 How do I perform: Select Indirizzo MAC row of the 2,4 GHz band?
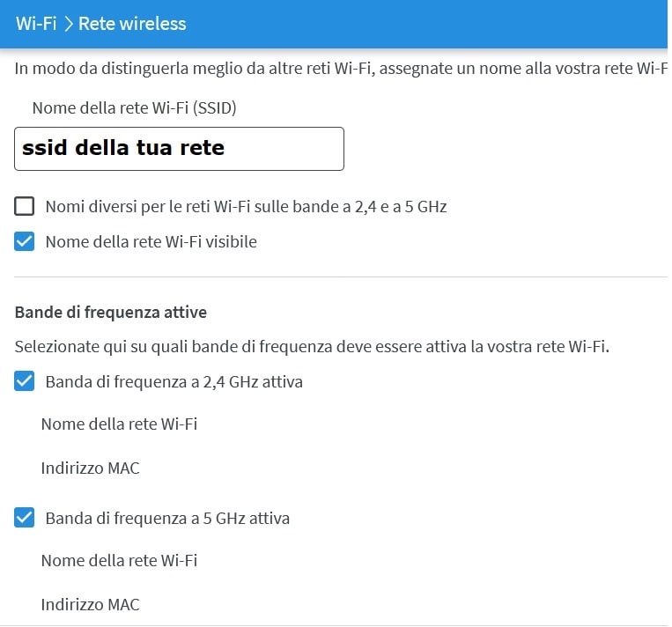click(x=91, y=468)
